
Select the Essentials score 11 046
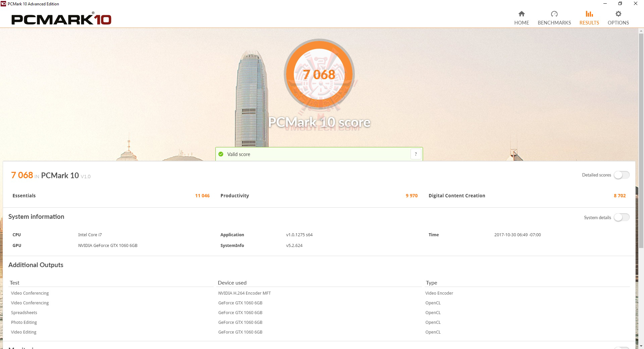[x=202, y=196]
